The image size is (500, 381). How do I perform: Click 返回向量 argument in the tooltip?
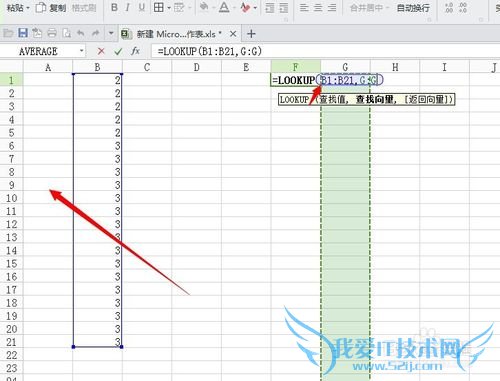[426, 99]
